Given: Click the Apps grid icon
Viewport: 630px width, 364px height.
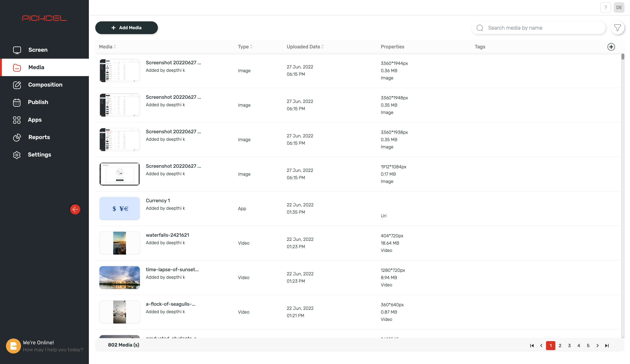Looking at the screenshot, I should coord(17,120).
